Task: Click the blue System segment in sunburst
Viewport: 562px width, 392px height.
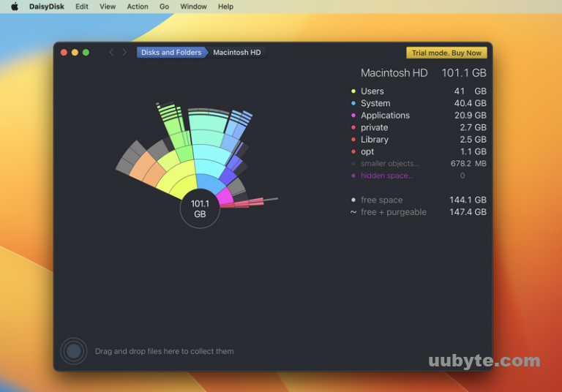Action: click(x=211, y=184)
